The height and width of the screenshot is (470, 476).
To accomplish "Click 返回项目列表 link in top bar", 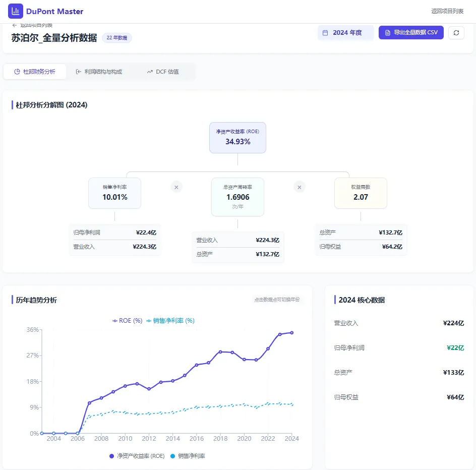I will point(447,11).
